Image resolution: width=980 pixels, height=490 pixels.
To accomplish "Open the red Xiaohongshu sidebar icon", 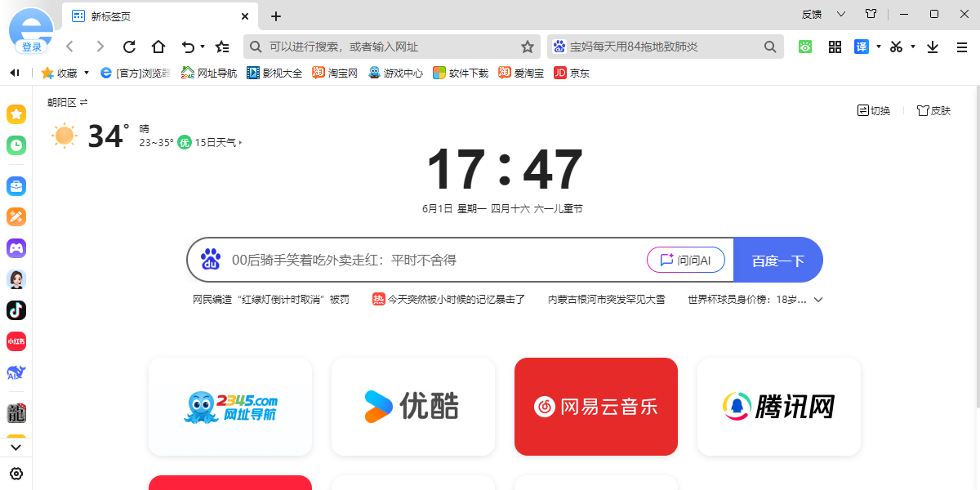I will click(x=16, y=341).
